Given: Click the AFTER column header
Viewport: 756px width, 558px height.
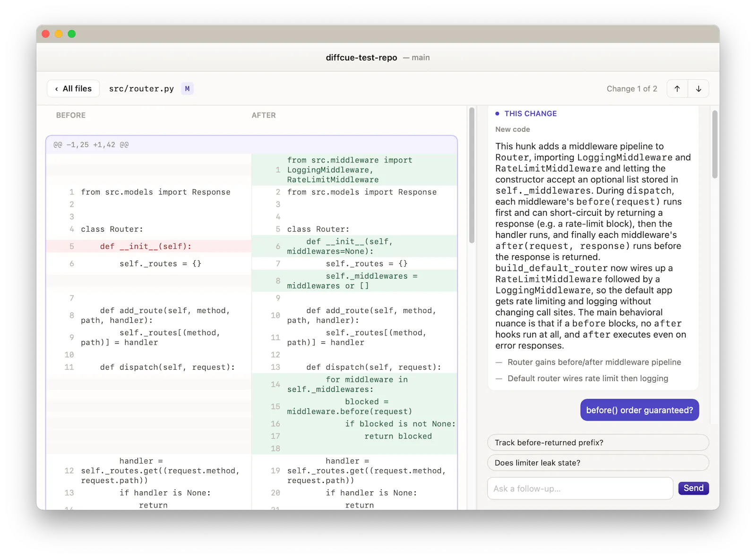Looking at the screenshot, I should [x=264, y=115].
